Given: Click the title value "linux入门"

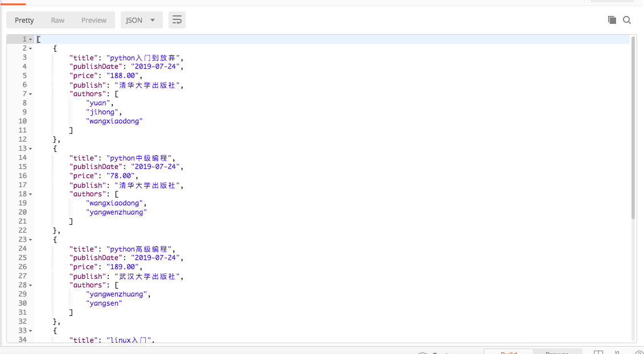Looking at the screenshot, I should click(129, 340).
